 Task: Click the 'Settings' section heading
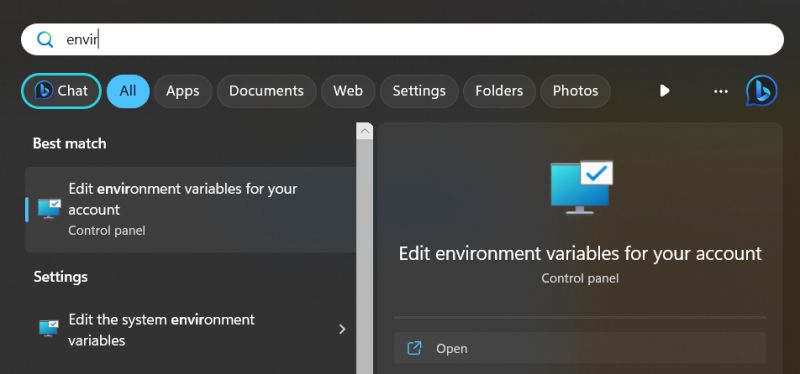61,277
